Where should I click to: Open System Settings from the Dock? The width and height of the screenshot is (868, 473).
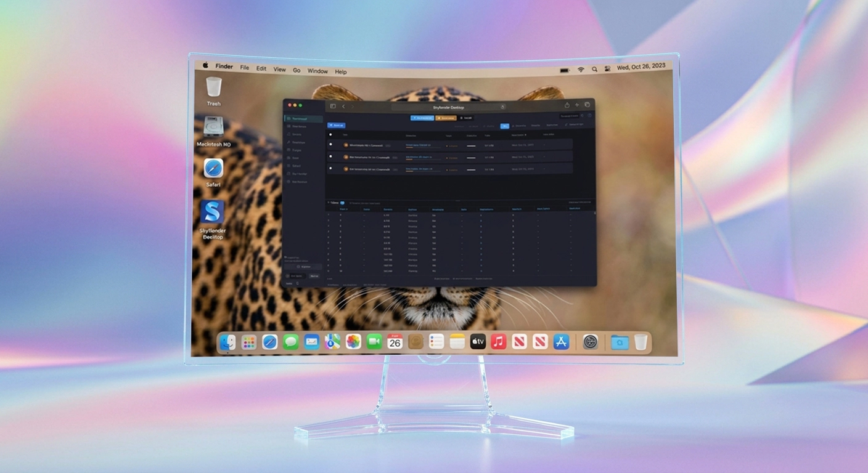click(x=591, y=342)
